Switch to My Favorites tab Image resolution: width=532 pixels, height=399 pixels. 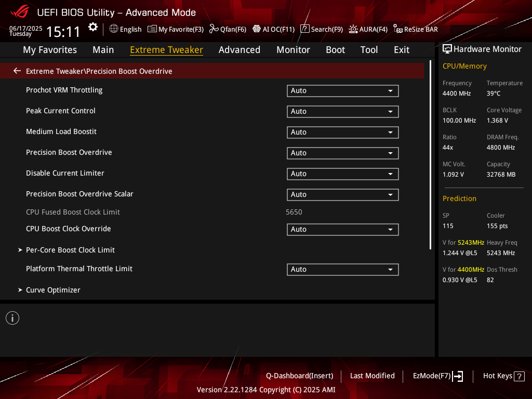(50, 50)
